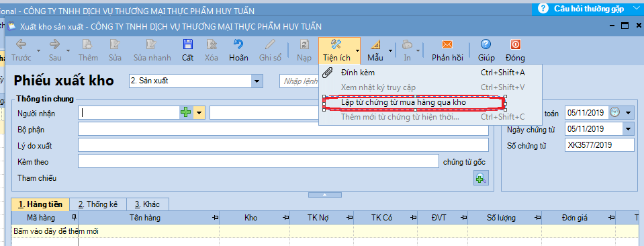Send feedback via Phản hồi icon
Image resolution: width=644 pixels, height=246 pixels.
pos(447,44)
